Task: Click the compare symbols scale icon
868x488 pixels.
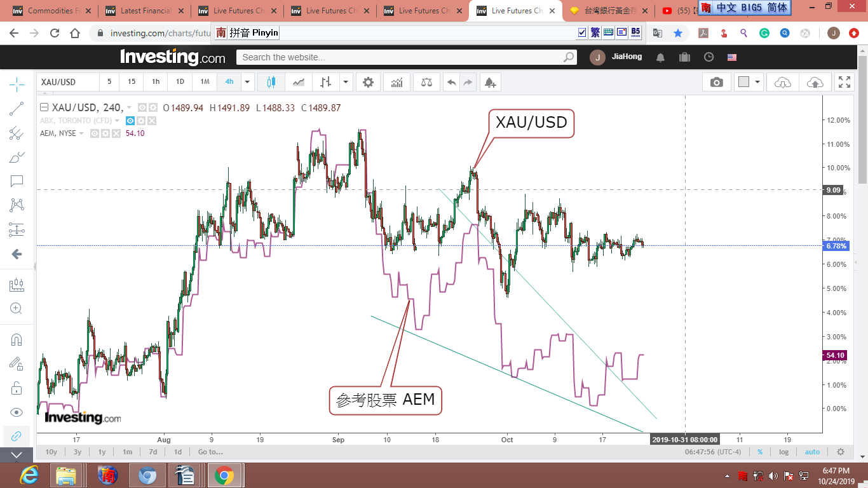Action: tap(425, 82)
